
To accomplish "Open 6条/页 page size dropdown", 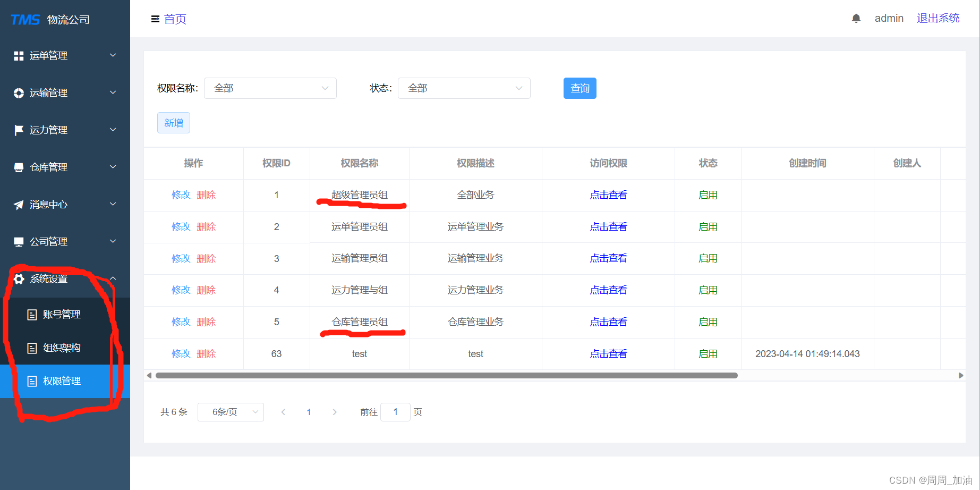I will pyautogui.click(x=231, y=412).
